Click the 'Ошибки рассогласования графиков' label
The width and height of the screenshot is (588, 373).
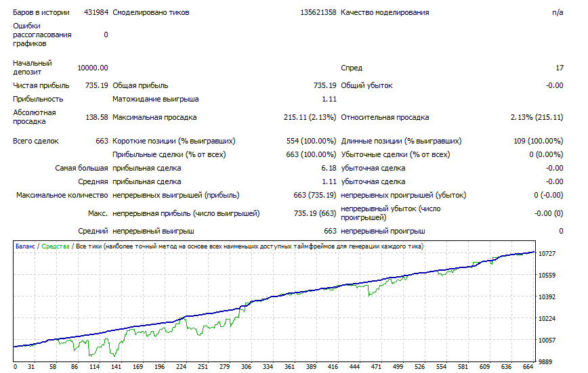42,35
